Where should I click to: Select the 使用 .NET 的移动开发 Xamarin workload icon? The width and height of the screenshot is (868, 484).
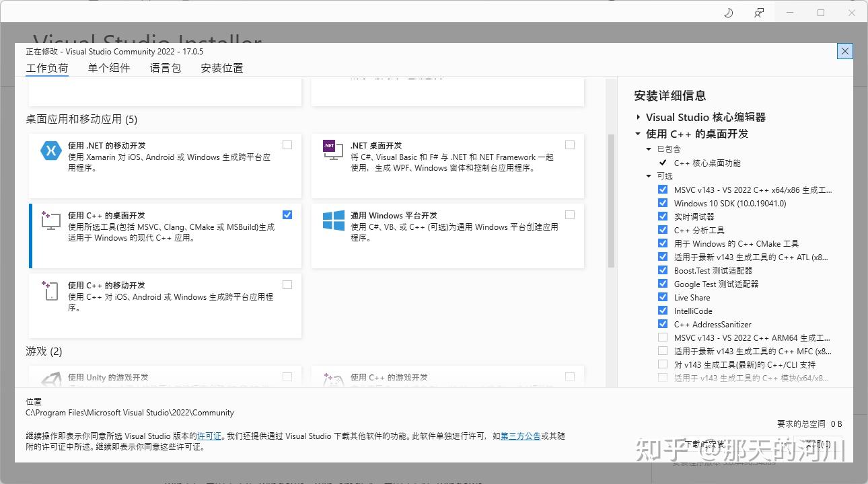50,151
